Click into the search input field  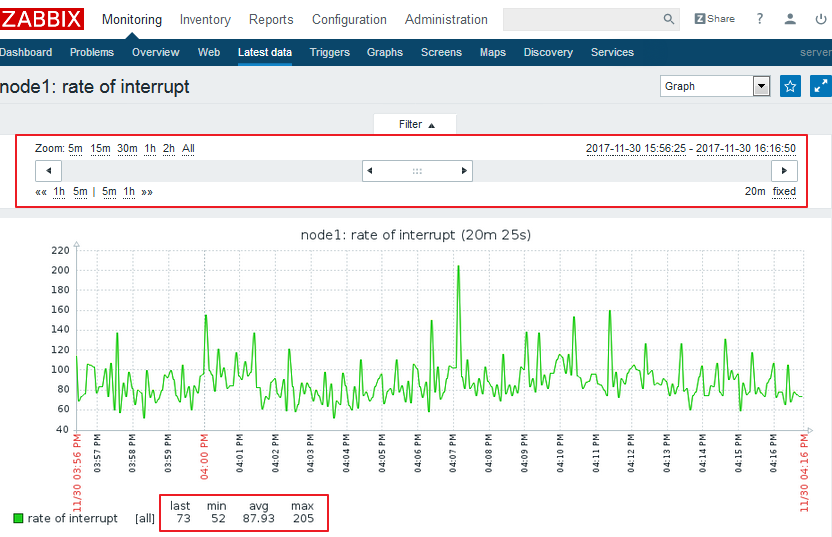(x=582, y=19)
